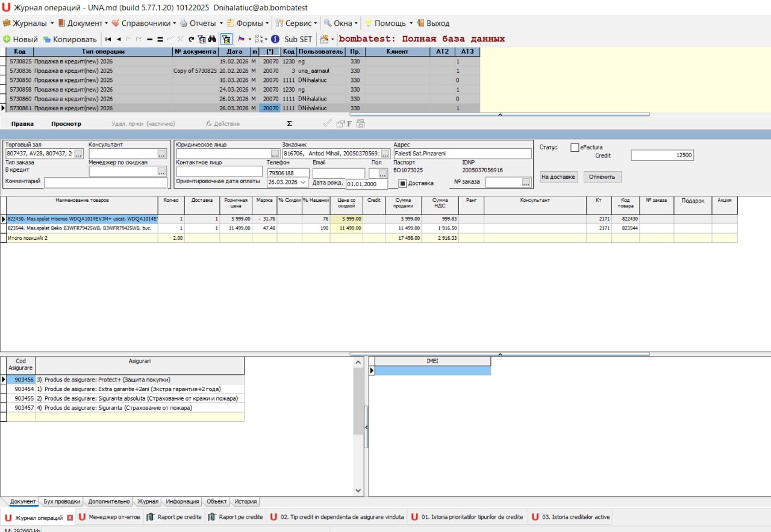This screenshot has height=532, width=771.
Task: Open the Менеджер отчетов bottom tab
Action: pyautogui.click(x=109, y=517)
